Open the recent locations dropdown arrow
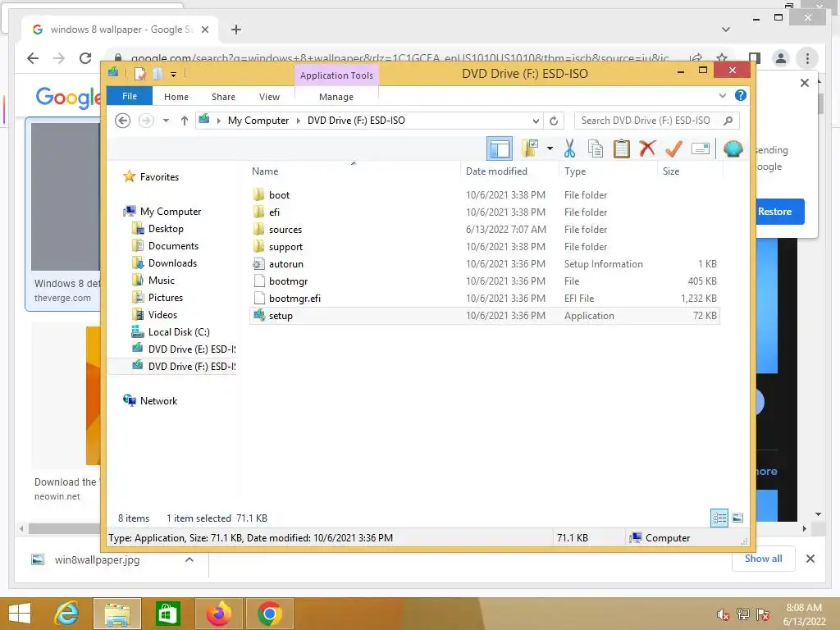 click(166, 121)
